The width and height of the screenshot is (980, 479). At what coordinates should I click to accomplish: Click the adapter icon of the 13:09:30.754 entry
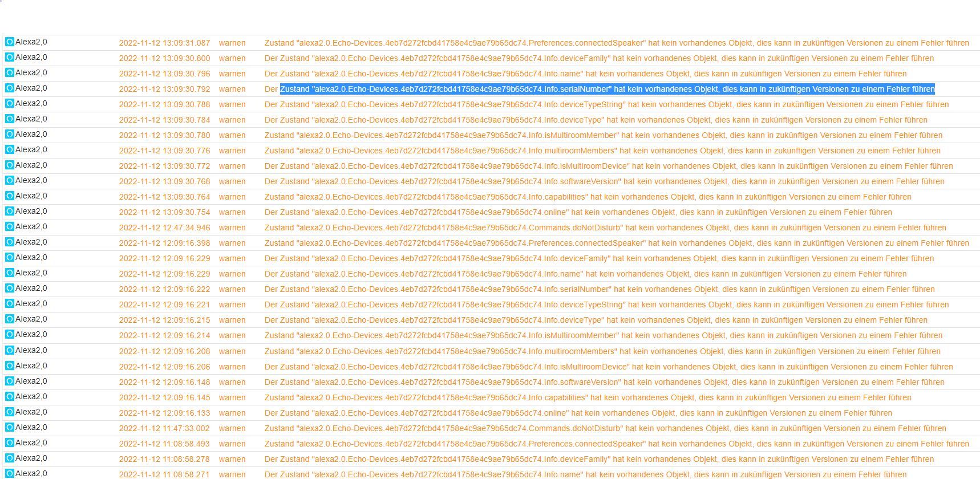pyautogui.click(x=10, y=211)
